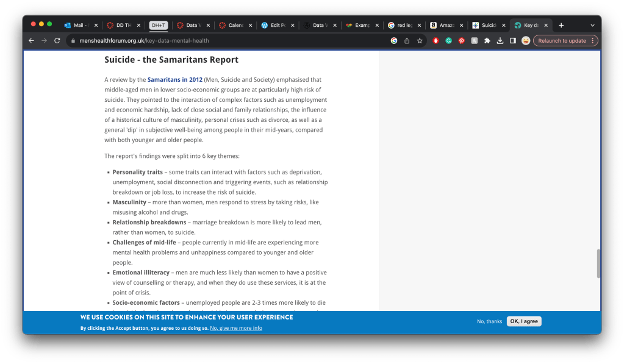Click the red hand ad-blocker extension
The height and width of the screenshot is (364, 624).
[436, 41]
